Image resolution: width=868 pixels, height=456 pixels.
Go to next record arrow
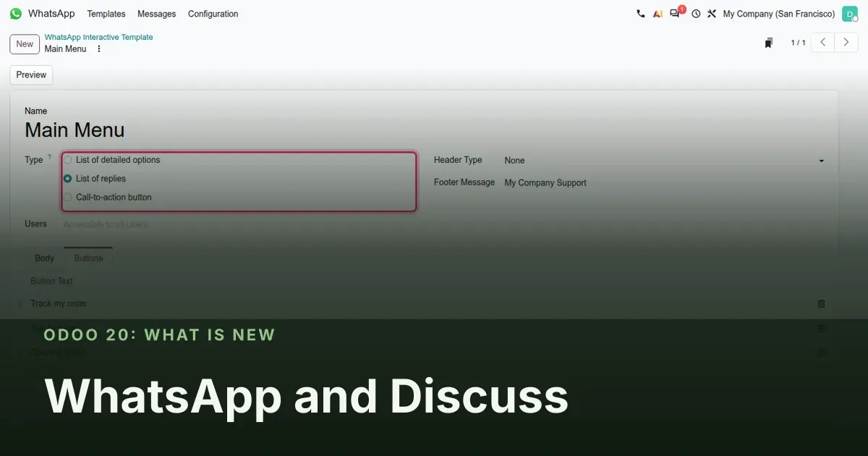[x=846, y=43]
